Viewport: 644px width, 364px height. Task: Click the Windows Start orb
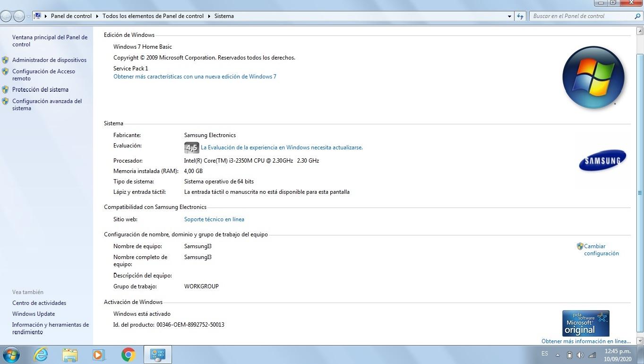pos(11,355)
